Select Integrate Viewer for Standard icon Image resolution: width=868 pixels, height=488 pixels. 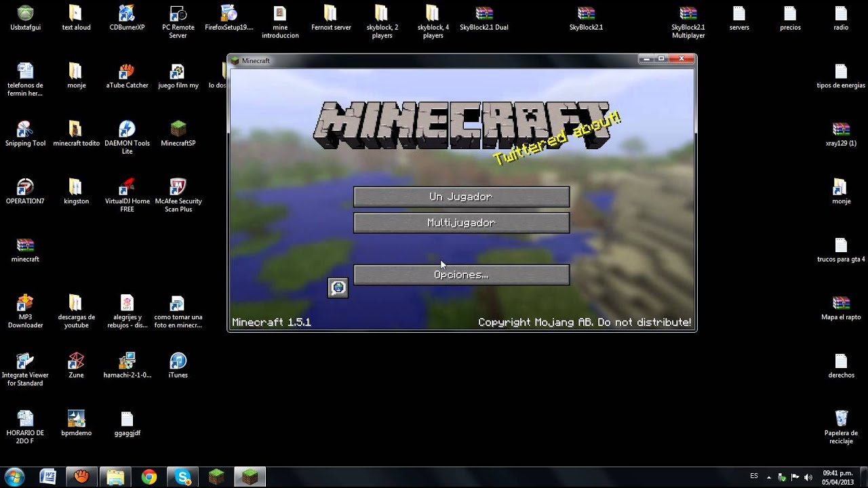tap(25, 369)
